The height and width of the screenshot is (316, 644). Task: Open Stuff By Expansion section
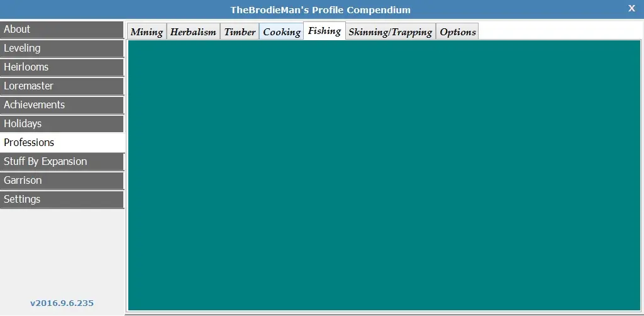coord(62,162)
